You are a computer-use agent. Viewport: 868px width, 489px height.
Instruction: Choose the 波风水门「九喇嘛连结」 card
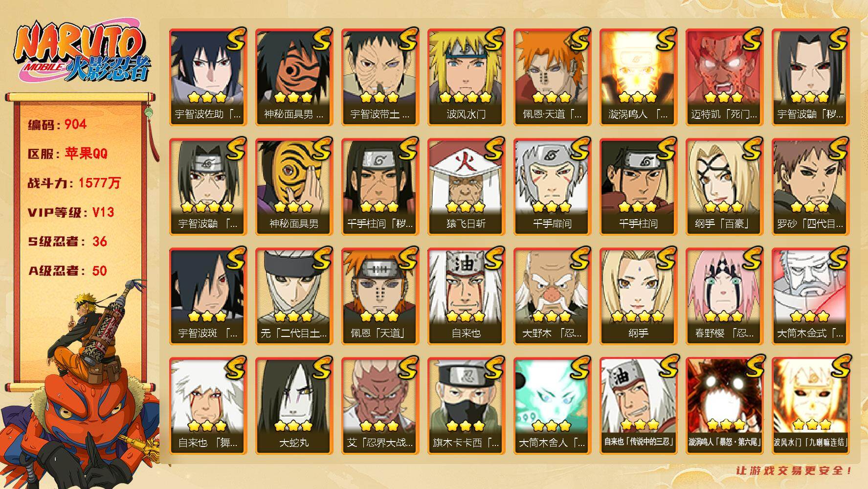810,405
